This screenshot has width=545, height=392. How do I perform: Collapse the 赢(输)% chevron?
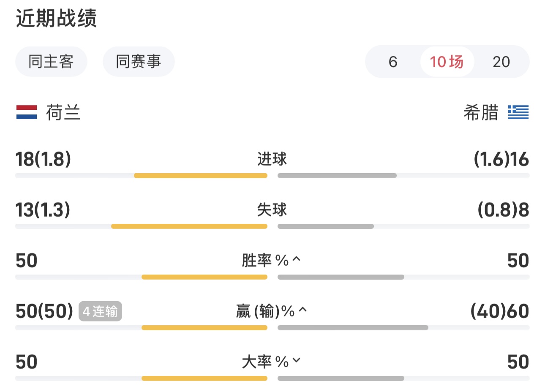click(x=302, y=310)
